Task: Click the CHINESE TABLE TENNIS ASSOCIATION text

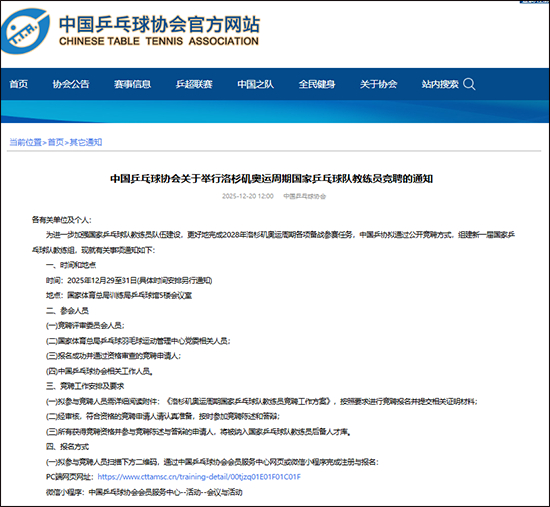Action: click(159, 41)
